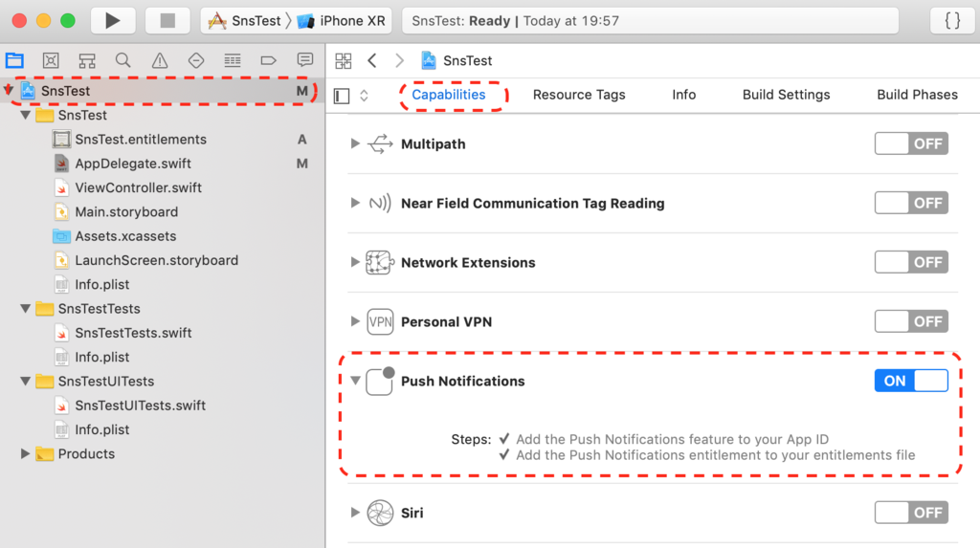Screen dimensions: 980x548
Task: Open the Debug navigator icon
Action: (x=232, y=60)
